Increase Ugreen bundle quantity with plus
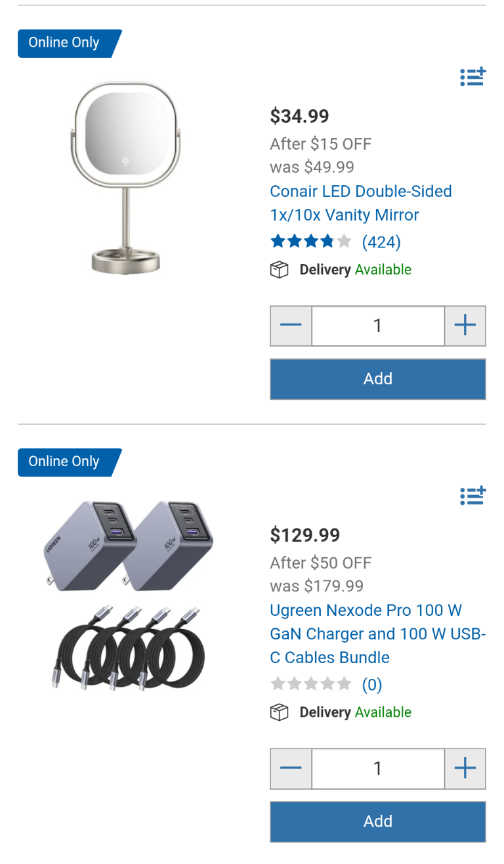504x864 pixels. (x=465, y=768)
